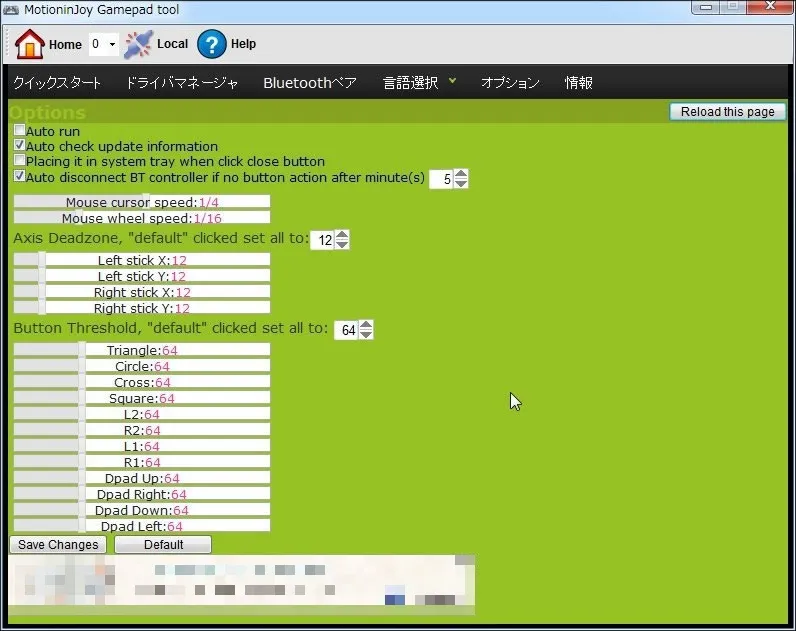The width and height of the screenshot is (796, 631).
Task: Enable the Auto run checkbox
Action: tap(19, 130)
